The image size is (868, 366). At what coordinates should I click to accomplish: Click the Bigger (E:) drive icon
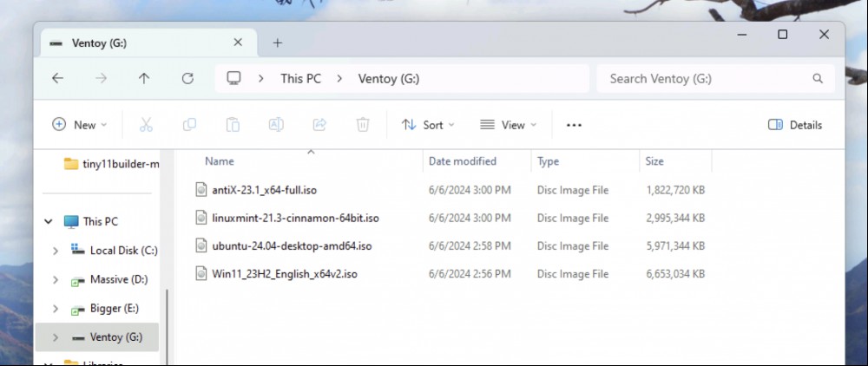point(78,309)
